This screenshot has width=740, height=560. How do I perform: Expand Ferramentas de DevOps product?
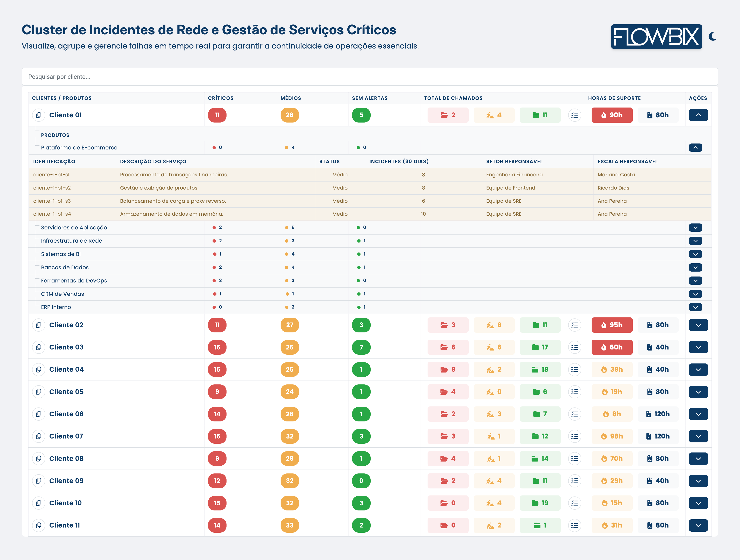coord(695,281)
